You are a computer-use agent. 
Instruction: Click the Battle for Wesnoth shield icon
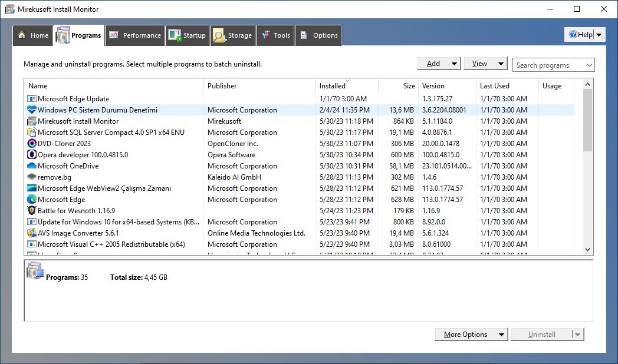[x=31, y=210]
